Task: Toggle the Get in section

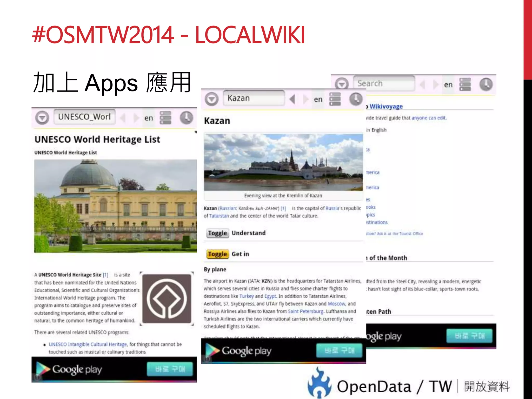Action: pos(217,254)
